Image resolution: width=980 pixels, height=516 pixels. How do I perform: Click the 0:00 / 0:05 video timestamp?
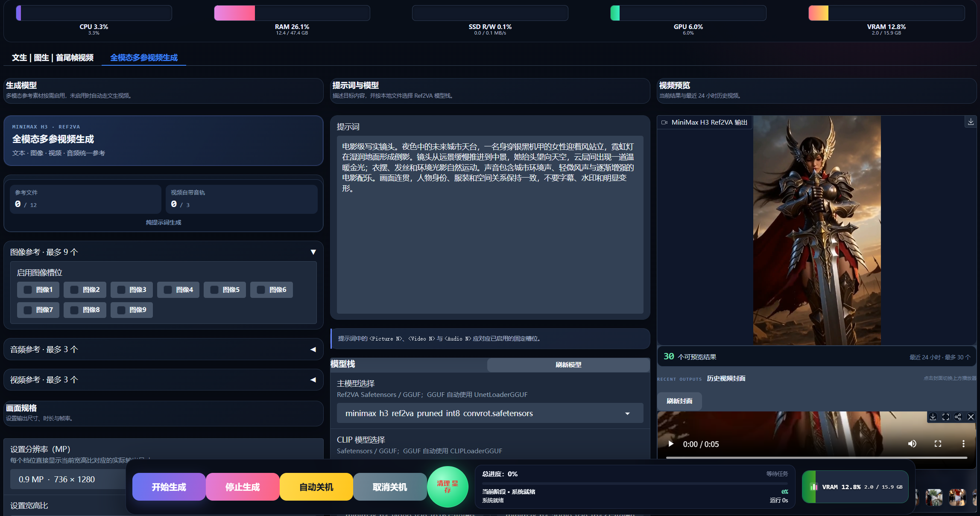[x=701, y=444]
